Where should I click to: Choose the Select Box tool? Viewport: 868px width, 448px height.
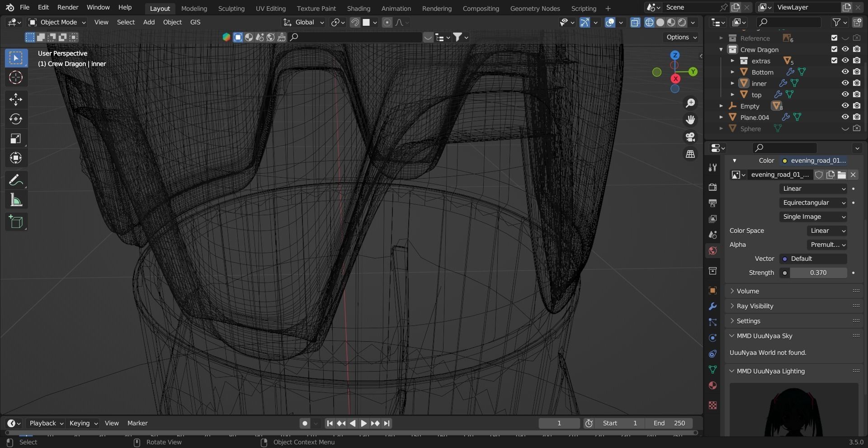click(x=16, y=58)
